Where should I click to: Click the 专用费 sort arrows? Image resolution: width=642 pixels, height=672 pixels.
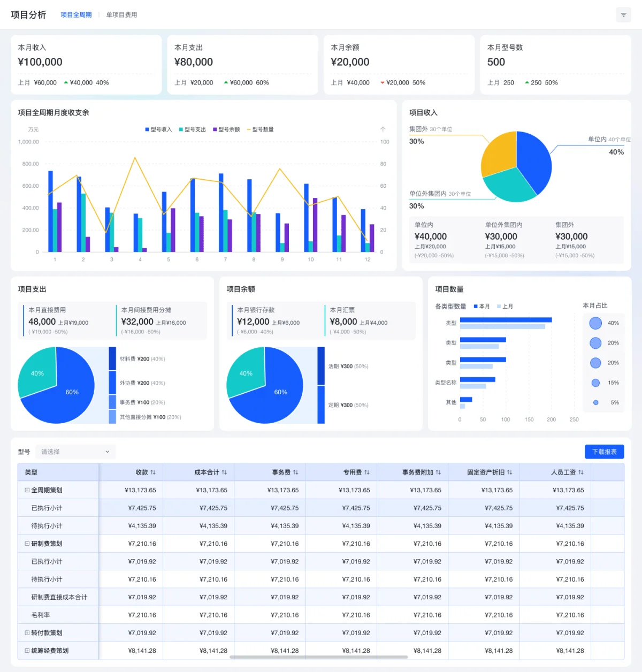[367, 472]
